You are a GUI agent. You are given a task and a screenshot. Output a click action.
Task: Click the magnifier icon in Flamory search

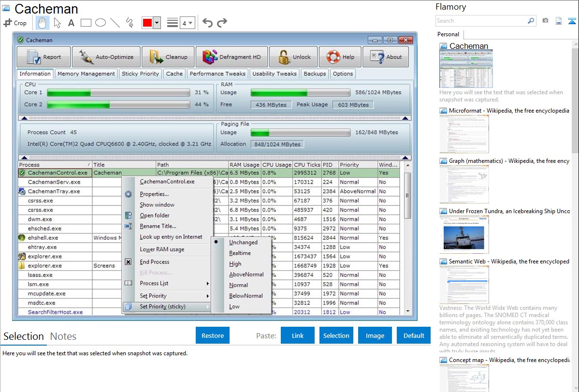[x=531, y=21]
